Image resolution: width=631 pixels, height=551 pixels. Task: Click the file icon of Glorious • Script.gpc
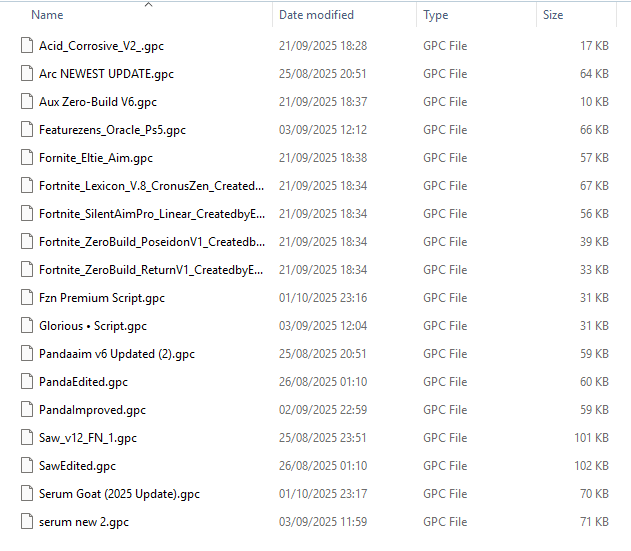click(27, 325)
